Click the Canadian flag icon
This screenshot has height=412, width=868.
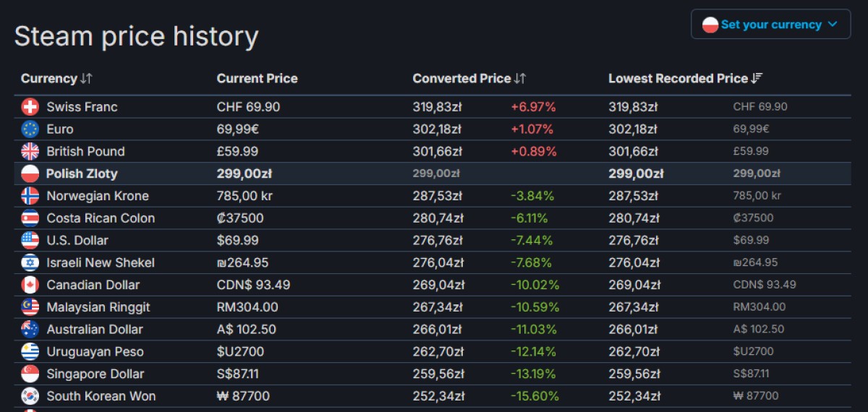(30, 285)
